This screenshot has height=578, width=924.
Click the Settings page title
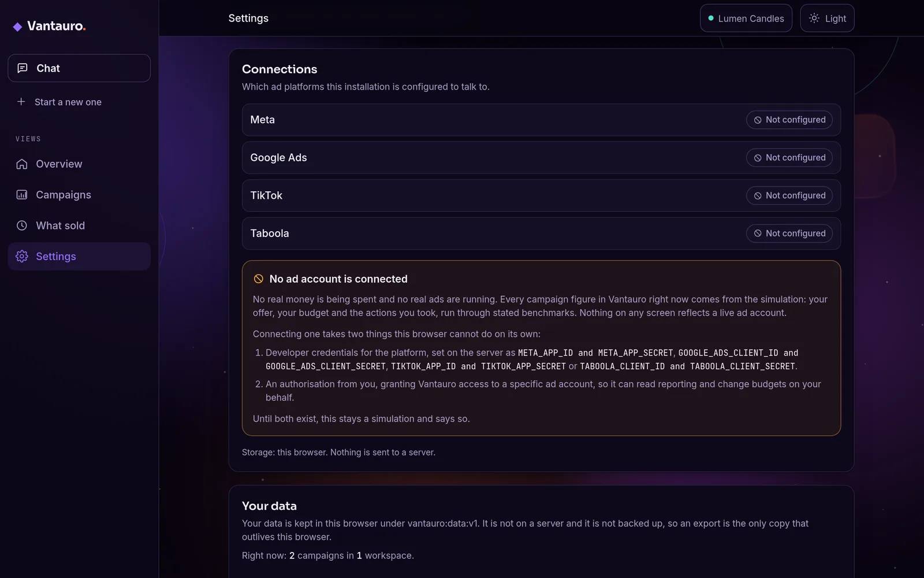pos(248,18)
